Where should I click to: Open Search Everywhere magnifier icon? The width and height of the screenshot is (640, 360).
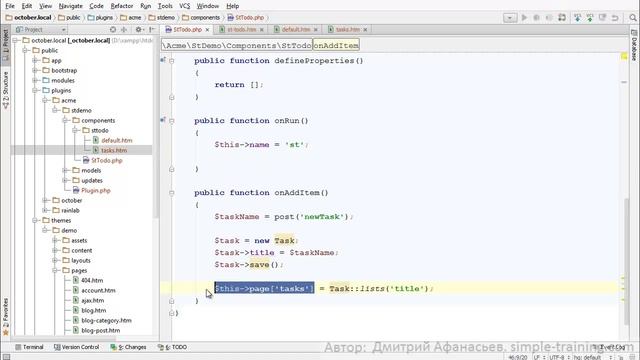coord(633,18)
